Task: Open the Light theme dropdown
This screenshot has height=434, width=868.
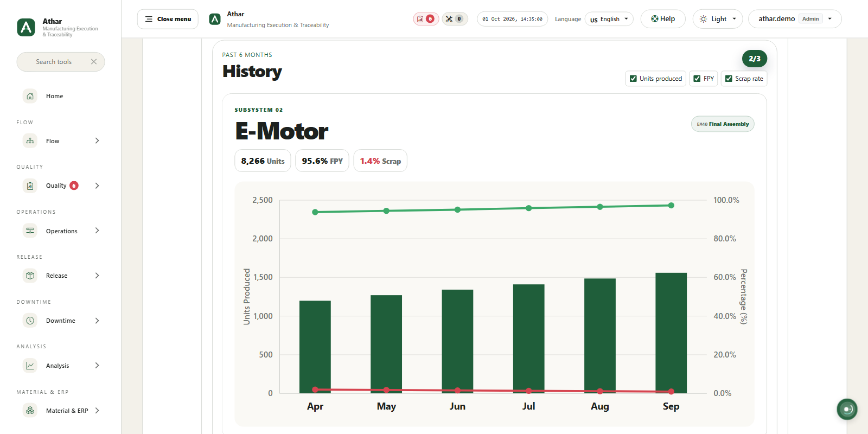Action: click(718, 19)
